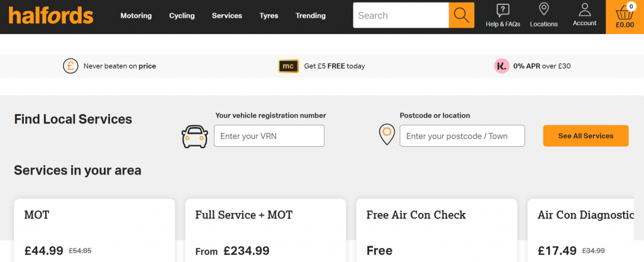644x262 pixels.
Task: Open the Trending menu
Action: (x=311, y=16)
